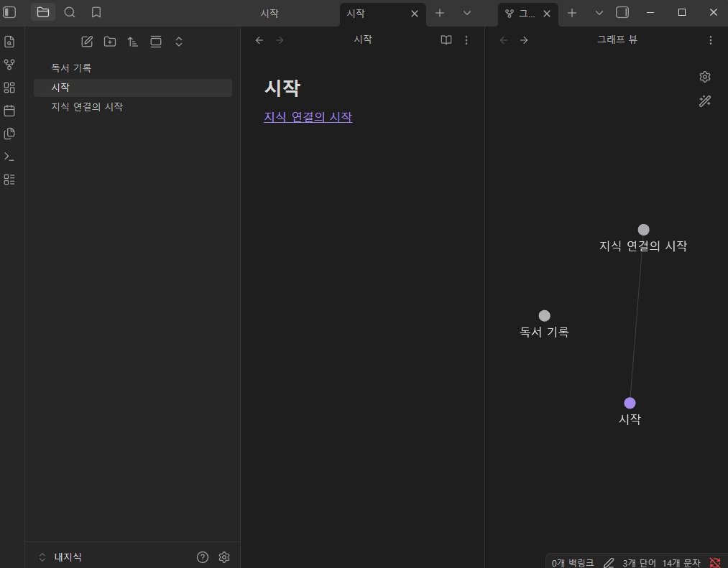Click the 시작 heading in the note
This screenshot has width=728, height=568.
pyautogui.click(x=282, y=88)
